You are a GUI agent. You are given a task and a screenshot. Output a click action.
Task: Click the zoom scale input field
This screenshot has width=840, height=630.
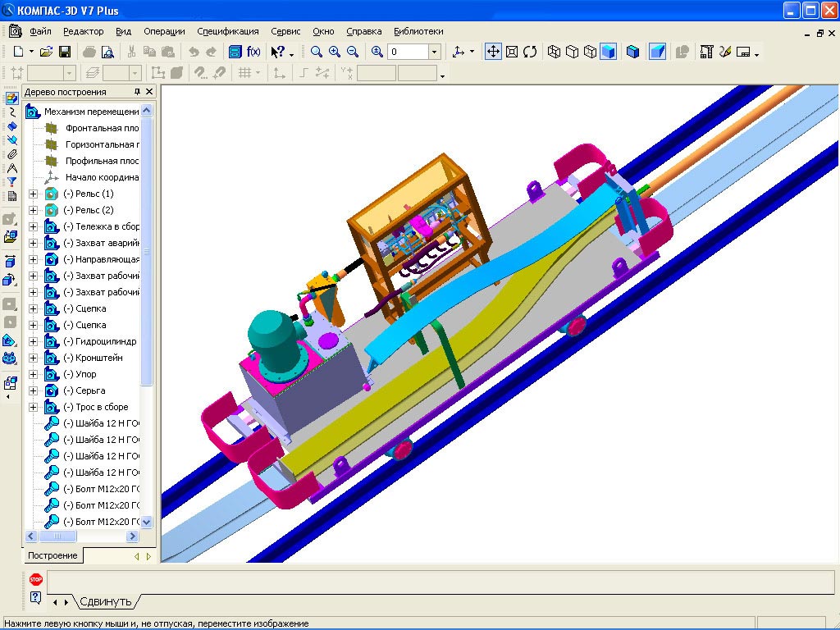coord(407,52)
